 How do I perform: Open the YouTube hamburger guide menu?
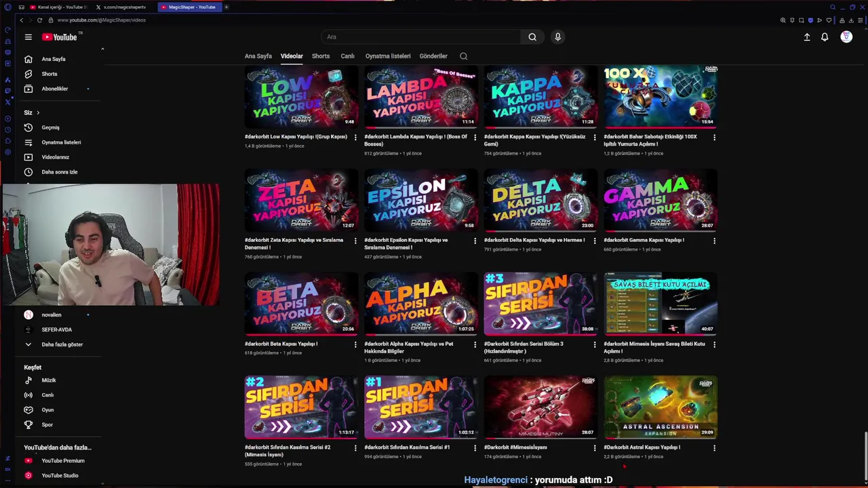point(28,37)
